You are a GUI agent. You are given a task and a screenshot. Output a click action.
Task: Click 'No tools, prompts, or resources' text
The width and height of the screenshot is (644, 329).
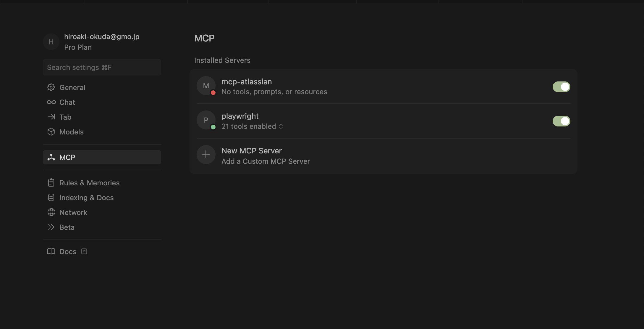click(274, 92)
